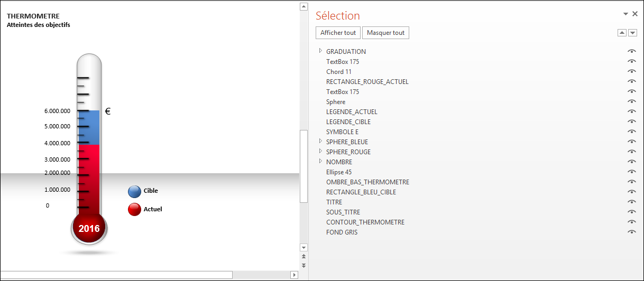Expand the NOMBRE group

(x=320, y=161)
